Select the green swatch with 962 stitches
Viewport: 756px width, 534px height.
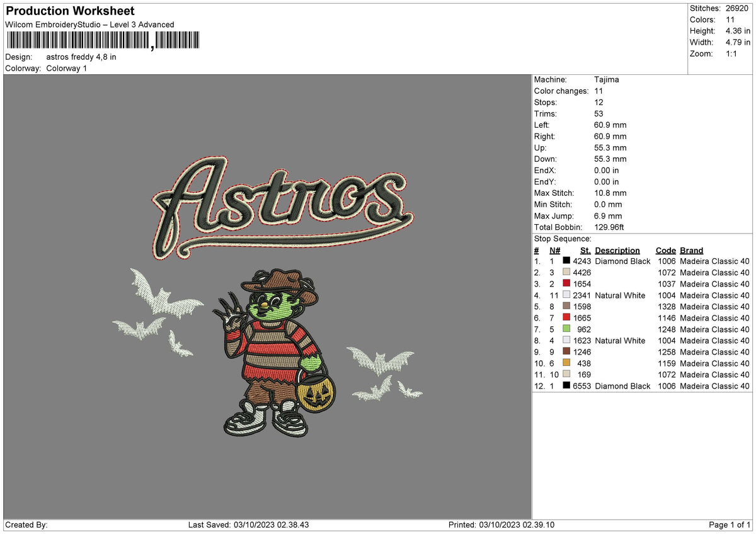567,329
